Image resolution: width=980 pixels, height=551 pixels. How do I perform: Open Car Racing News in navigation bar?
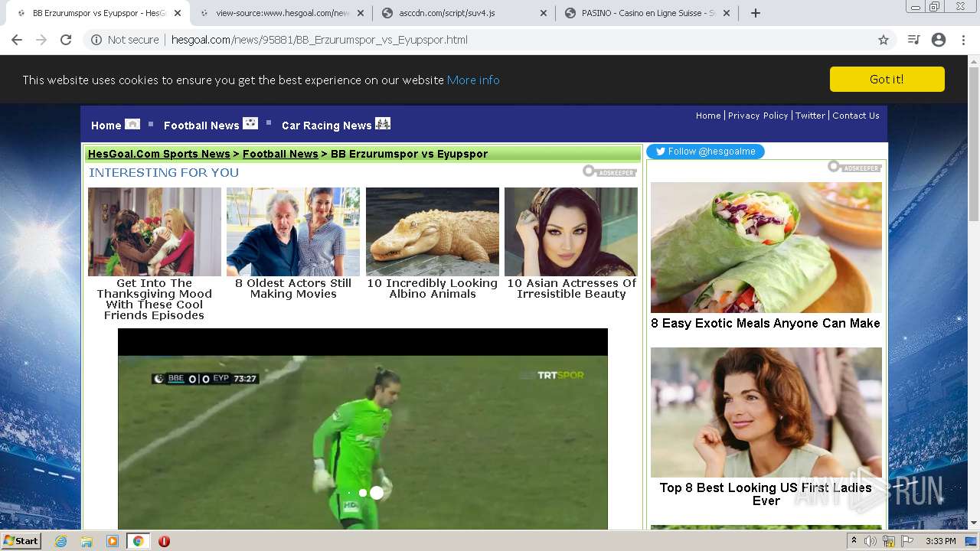327,126
